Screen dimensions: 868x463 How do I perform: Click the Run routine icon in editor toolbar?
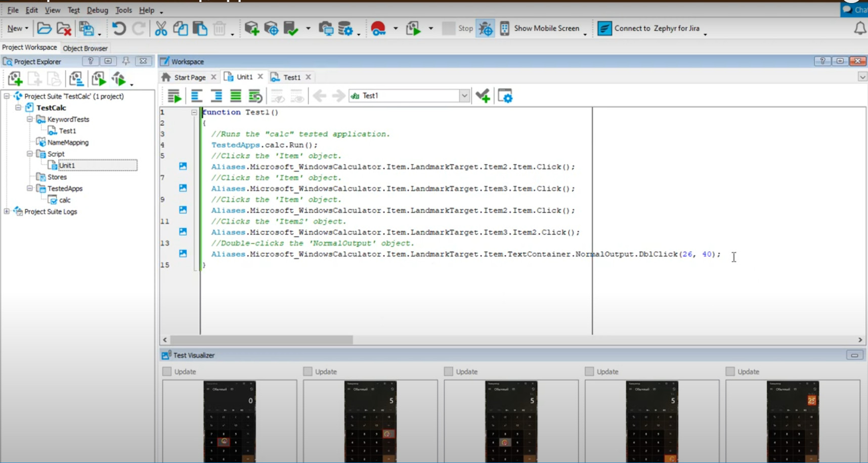point(175,96)
